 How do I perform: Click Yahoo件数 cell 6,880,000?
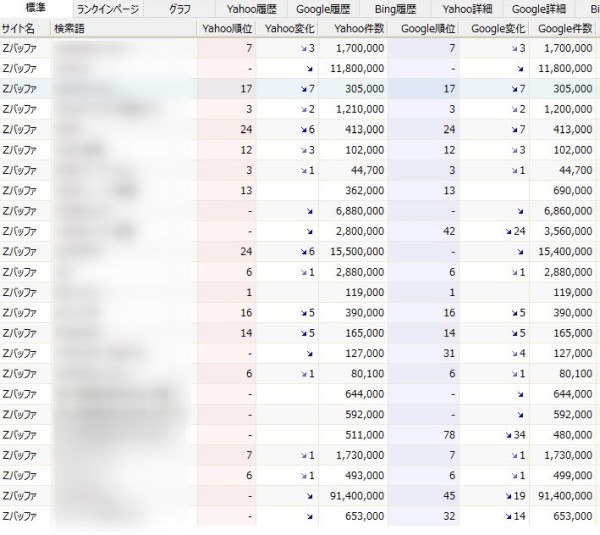[353, 211]
